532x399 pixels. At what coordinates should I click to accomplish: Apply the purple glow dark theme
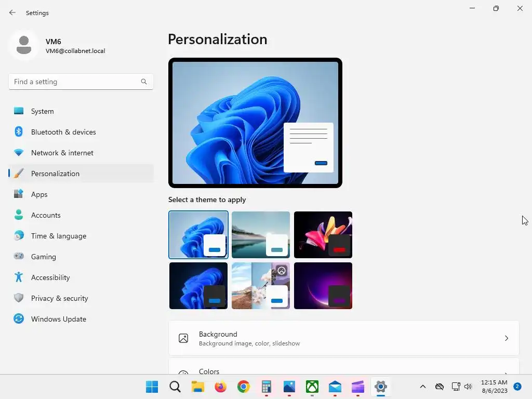pyautogui.click(x=323, y=286)
